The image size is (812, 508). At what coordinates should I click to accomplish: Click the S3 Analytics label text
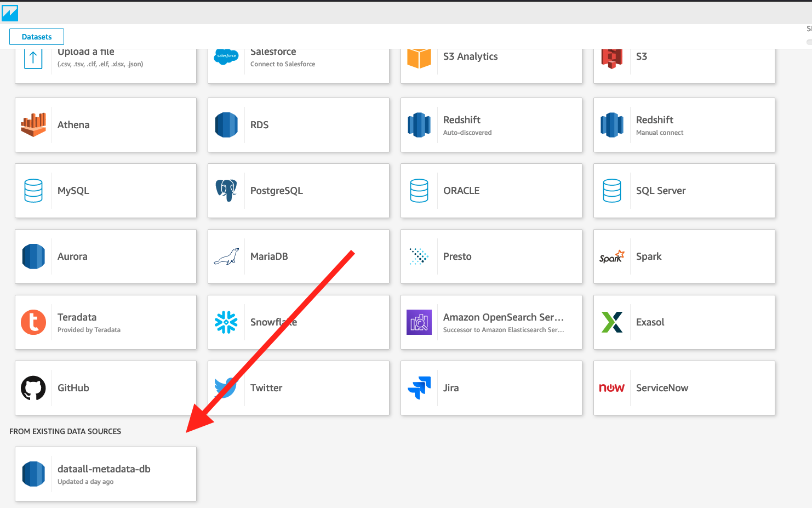coord(471,56)
